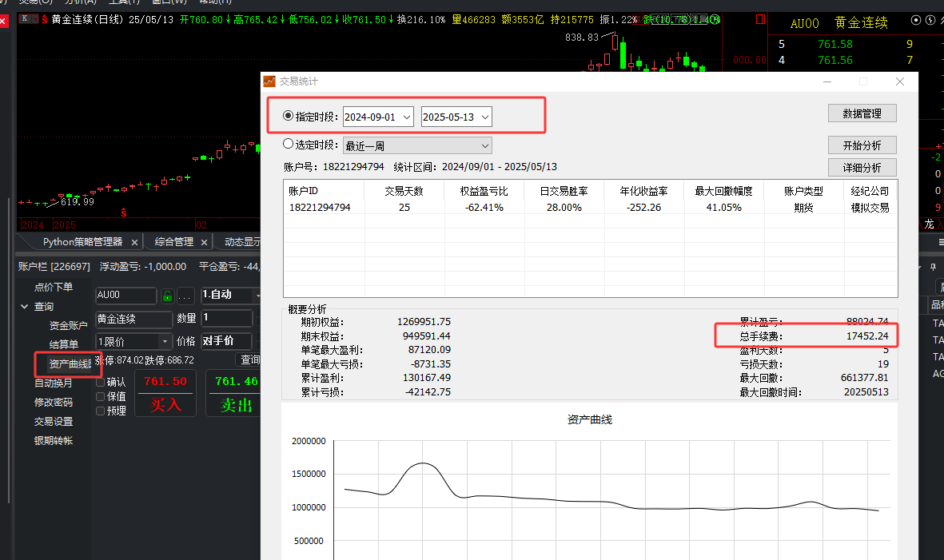This screenshot has width=944, height=560.
Task: Select the 选定时段 radio button
Action: pyautogui.click(x=289, y=144)
